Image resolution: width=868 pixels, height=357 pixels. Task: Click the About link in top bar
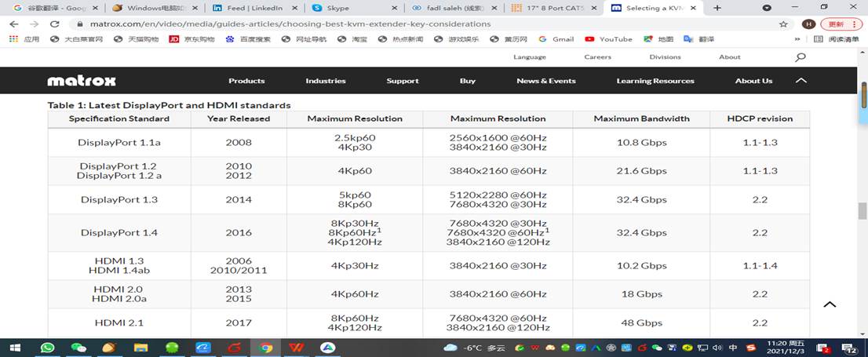point(730,57)
